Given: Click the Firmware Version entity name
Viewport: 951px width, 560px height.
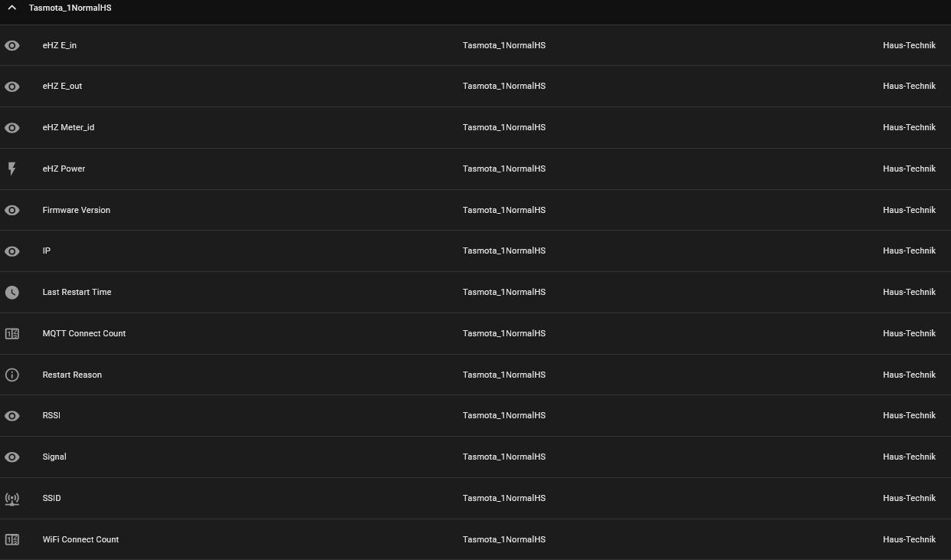Looking at the screenshot, I should coord(77,210).
